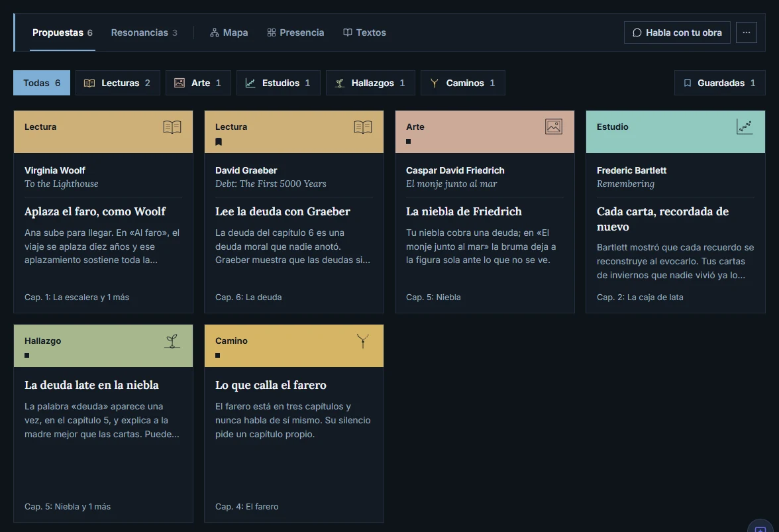Click the work title "Remembering"
Image resolution: width=779 pixels, height=532 pixels.
coord(625,184)
